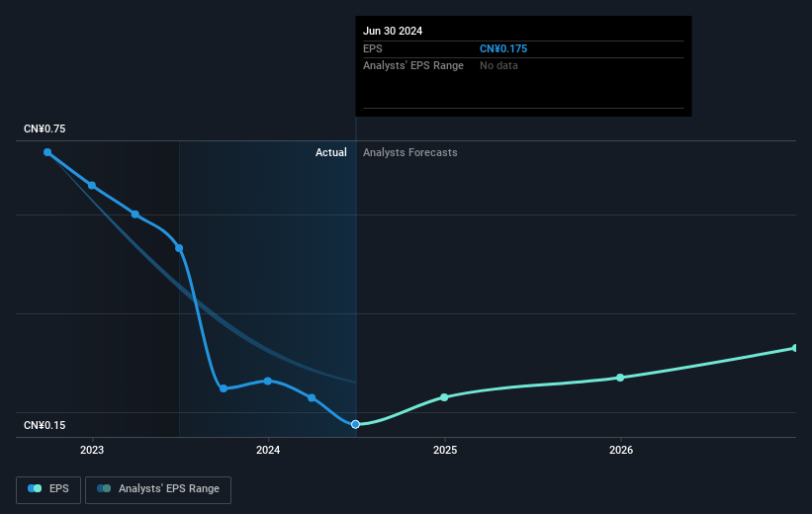Click the No data text in tooltip
The height and width of the screenshot is (514, 812).
click(498, 65)
